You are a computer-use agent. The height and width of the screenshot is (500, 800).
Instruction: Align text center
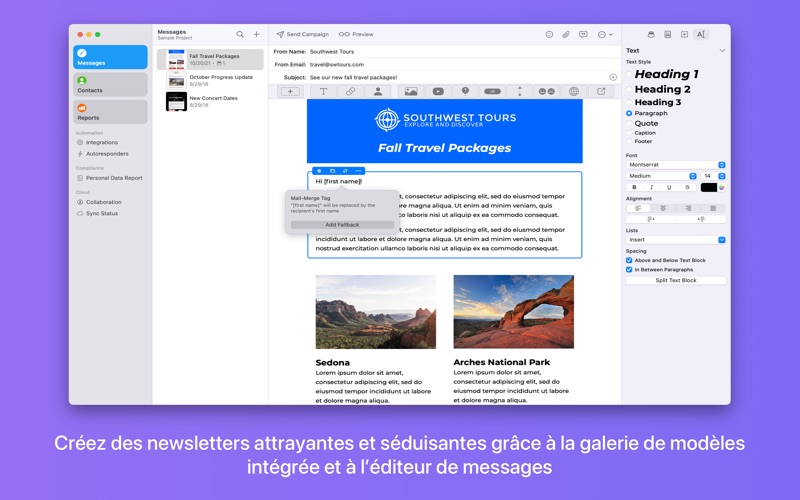pos(663,208)
